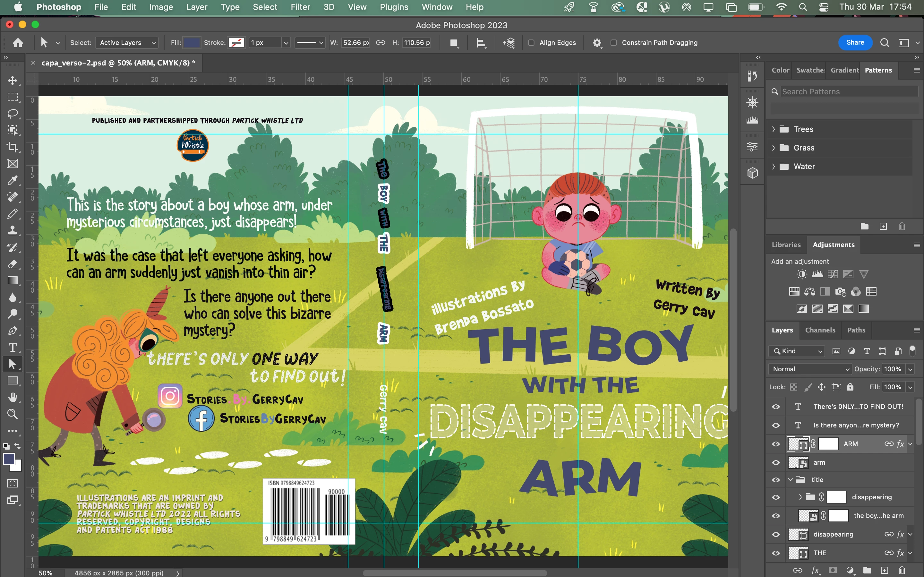The image size is (924, 577).
Task: Select the Horizontal Type tool
Action: click(x=13, y=347)
